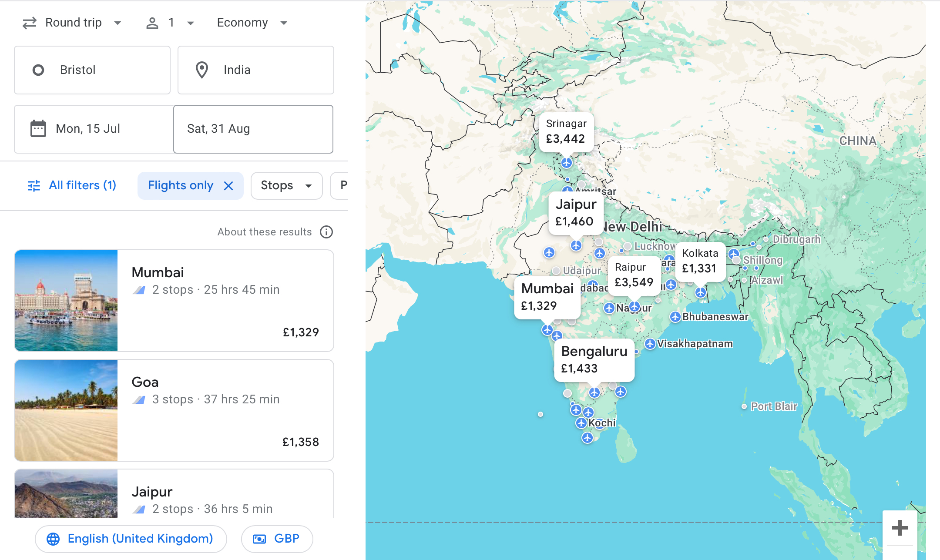Click the Bhubaneswar airport marker on the map
Image resolution: width=940 pixels, height=560 pixels.
(675, 317)
